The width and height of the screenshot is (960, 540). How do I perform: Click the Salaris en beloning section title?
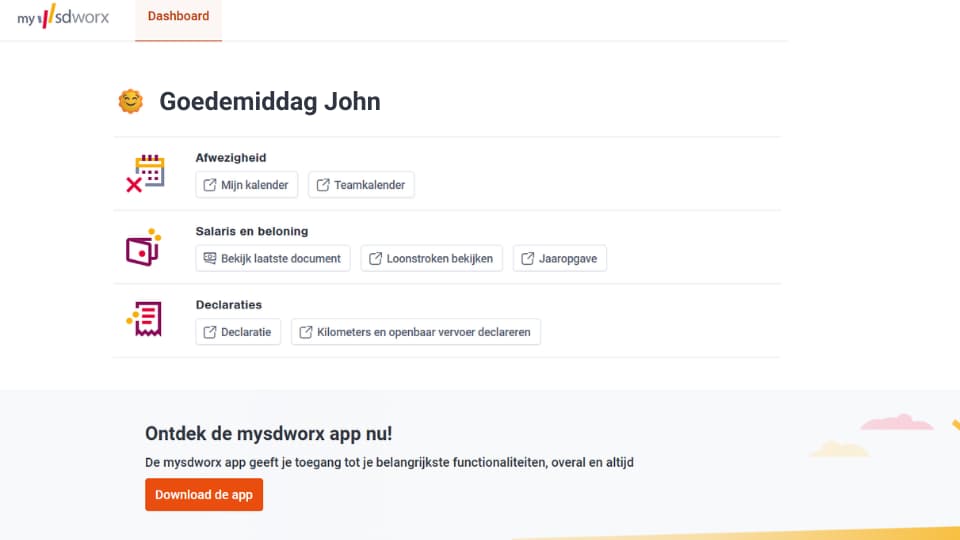click(x=252, y=231)
